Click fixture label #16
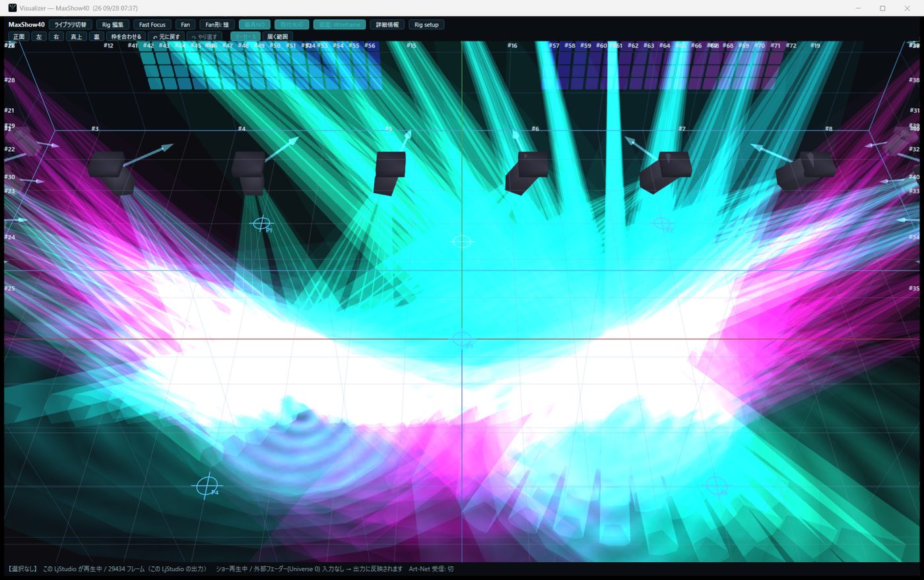The height and width of the screenshot is (580, 924). [512, 46]
